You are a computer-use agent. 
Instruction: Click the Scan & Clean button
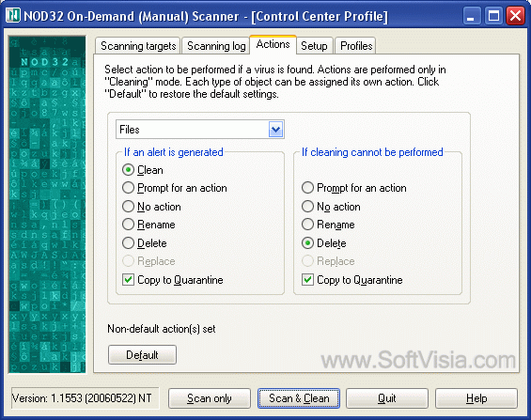(299, 398)
